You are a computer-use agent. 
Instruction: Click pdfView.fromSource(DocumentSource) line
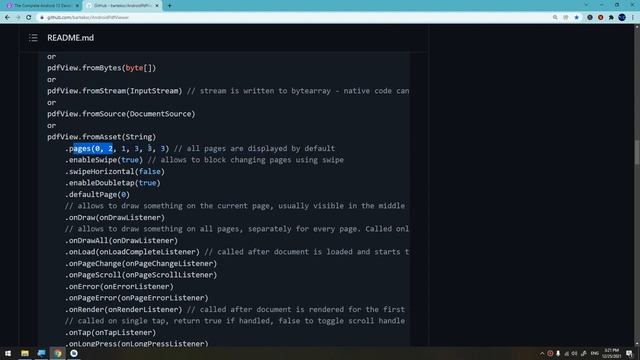[x=121, y=114]
